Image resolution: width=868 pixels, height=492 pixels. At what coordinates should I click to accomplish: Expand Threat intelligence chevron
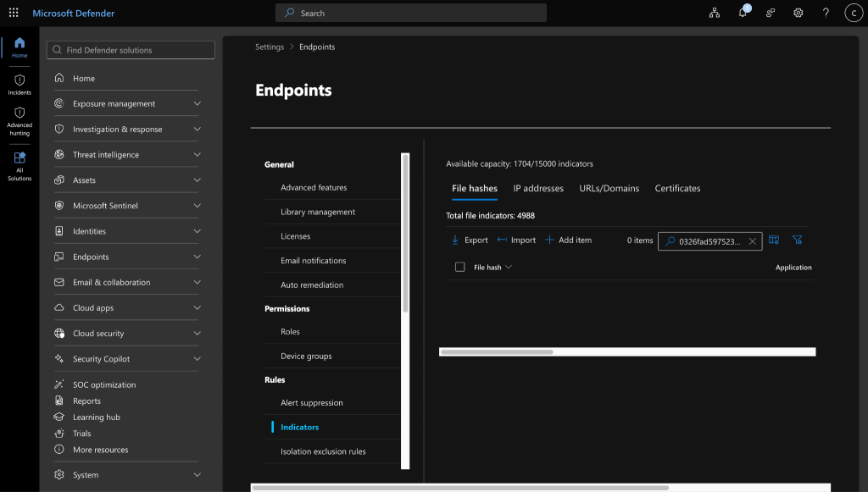197,154
